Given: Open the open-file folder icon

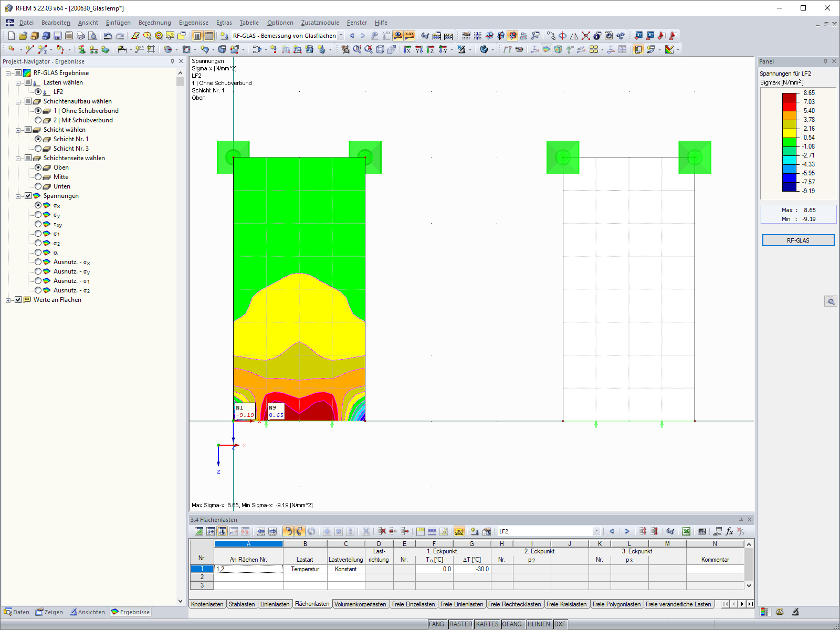Looking at the screenshot, I should point(23,36).
